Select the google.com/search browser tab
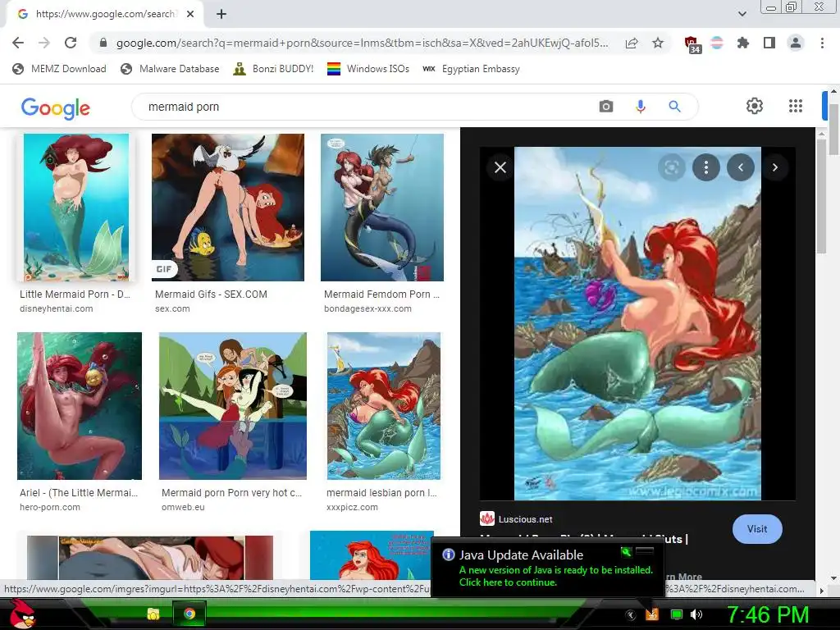This screenshot has width=840, height=630. (104, 14)
